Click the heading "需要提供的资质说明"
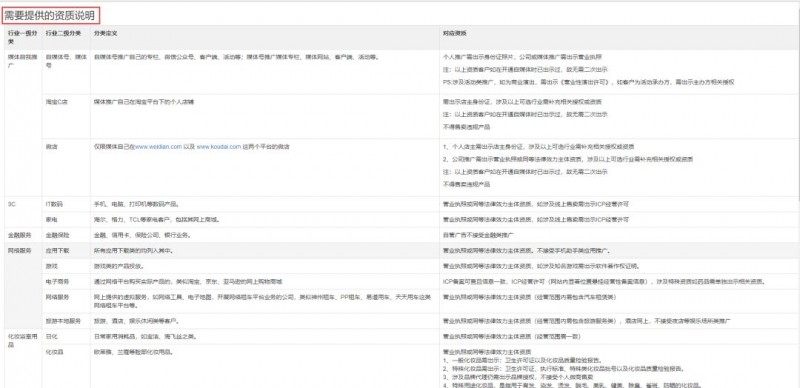Viewport: 800px width, 388px height. [x=49, y=16]
